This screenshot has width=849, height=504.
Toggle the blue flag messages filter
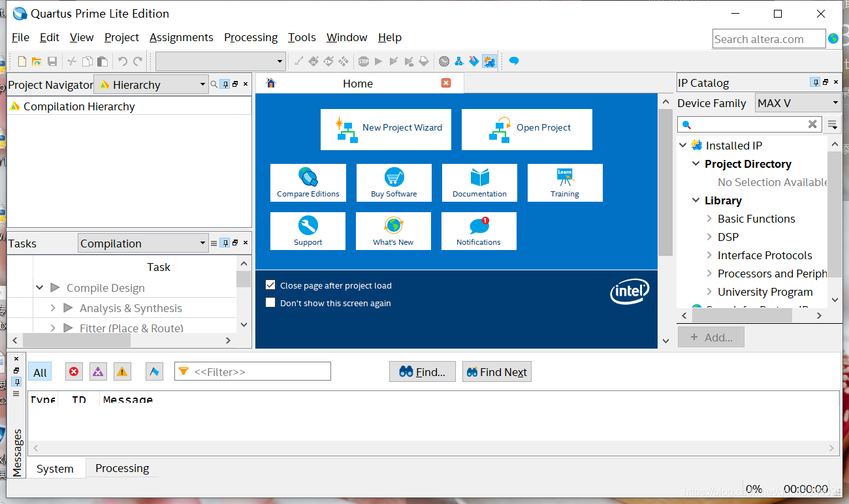coord(154,371)
